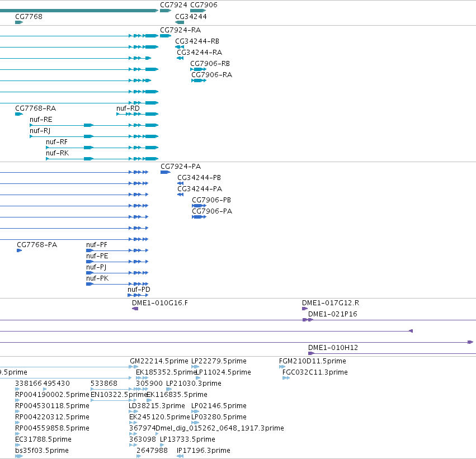Select EST EK245120.5prime
This screenshot has width=476, height=459.
pos(159,418)
